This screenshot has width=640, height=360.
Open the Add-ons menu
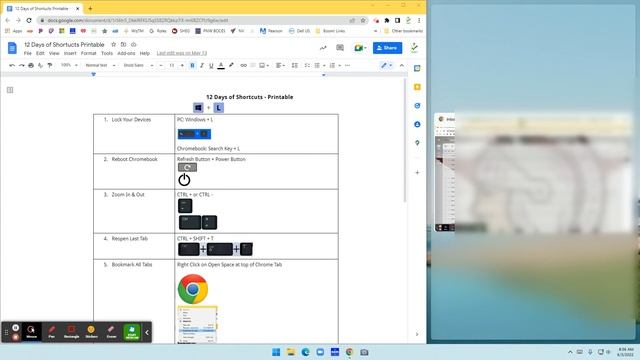126,53
